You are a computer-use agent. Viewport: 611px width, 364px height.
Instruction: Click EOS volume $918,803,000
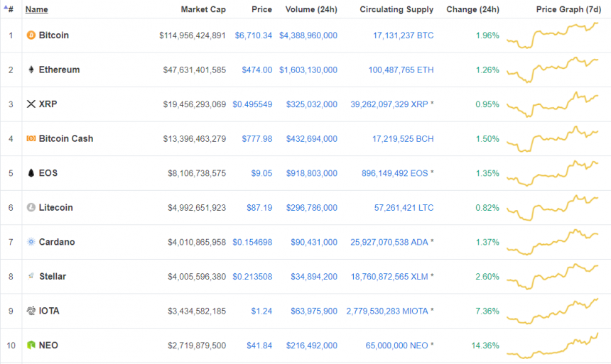312,173
